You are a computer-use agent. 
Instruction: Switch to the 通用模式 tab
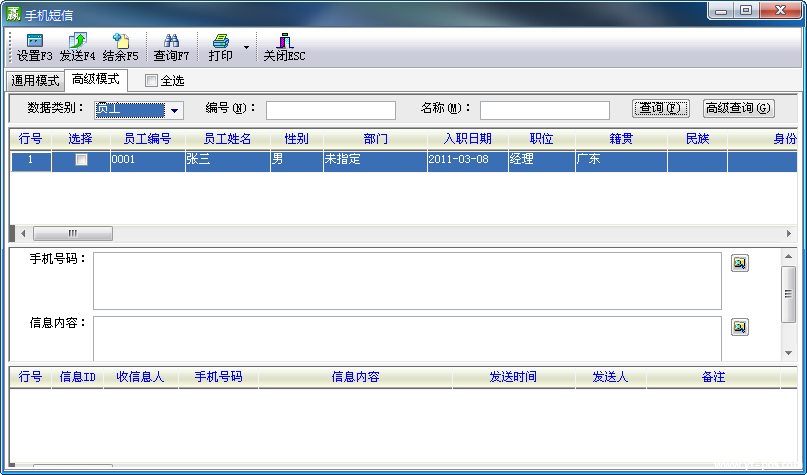point(35,81)
